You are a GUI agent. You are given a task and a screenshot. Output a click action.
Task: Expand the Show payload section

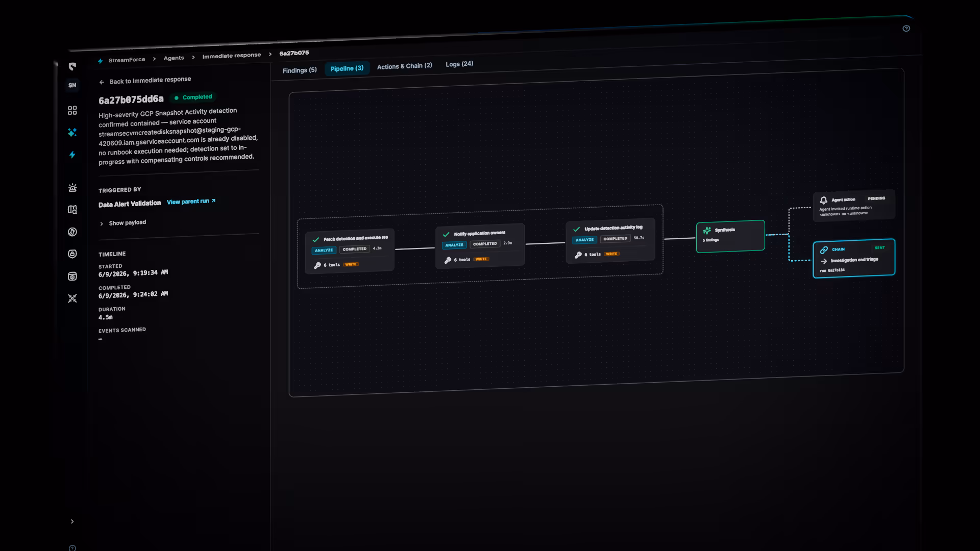[x=123, y=223]
